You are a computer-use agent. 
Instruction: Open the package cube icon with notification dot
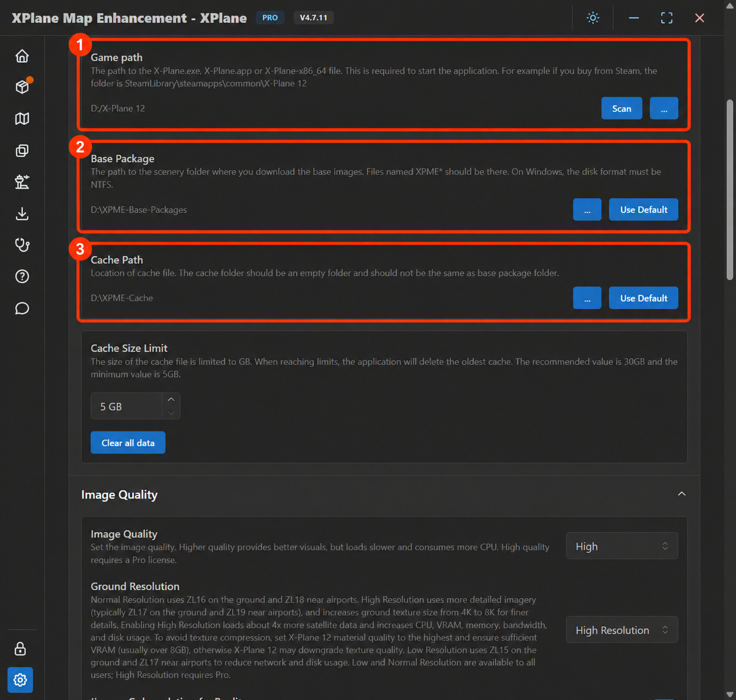pos(22,87)
